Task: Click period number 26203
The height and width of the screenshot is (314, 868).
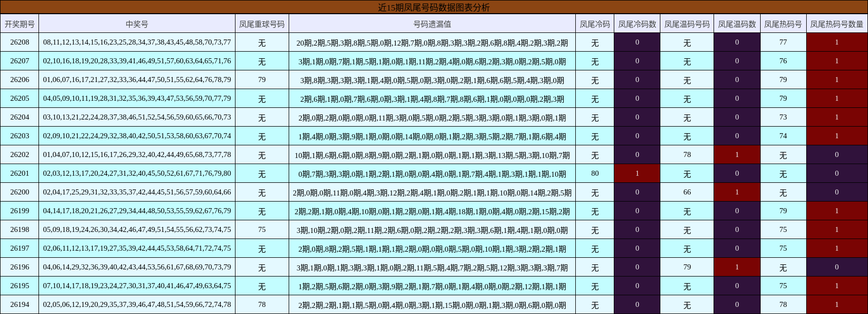Action: point(20,136)
